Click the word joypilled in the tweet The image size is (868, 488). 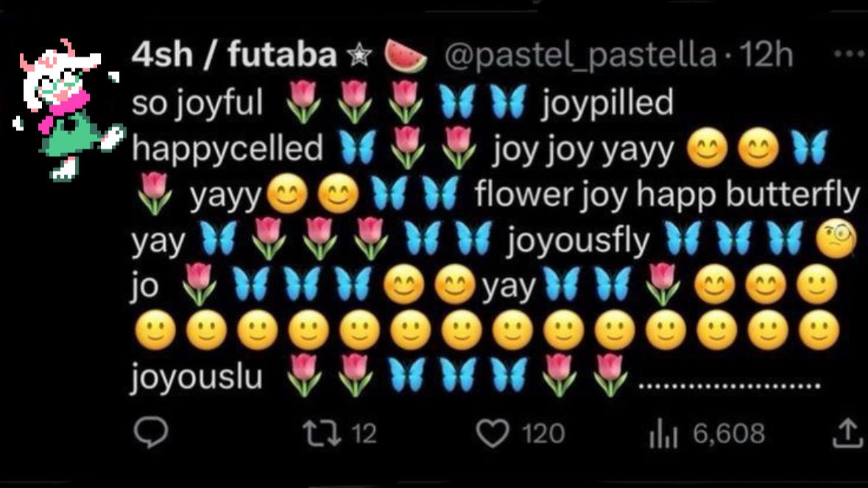607,105
